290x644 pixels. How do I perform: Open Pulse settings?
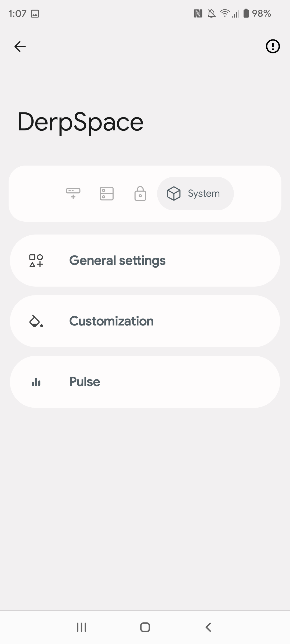pyautogui.click(x=145, y=382)
